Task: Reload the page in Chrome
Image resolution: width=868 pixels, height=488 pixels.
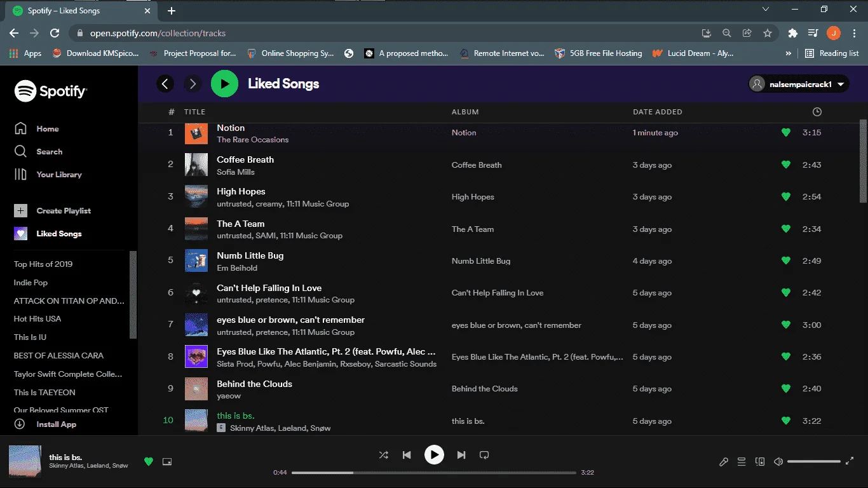Action: point(55,33)
